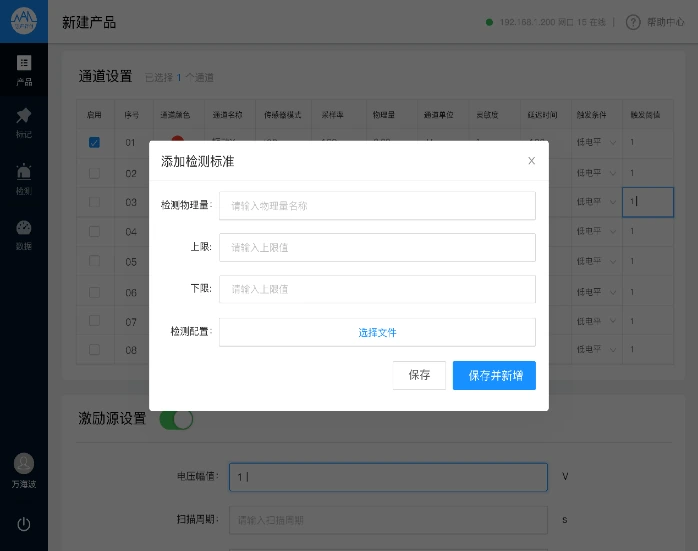Open the 触发条件 dropdown for channel 01
Image resolution: width=698 pixels, height=551 pixels.
tap(597, 142)
